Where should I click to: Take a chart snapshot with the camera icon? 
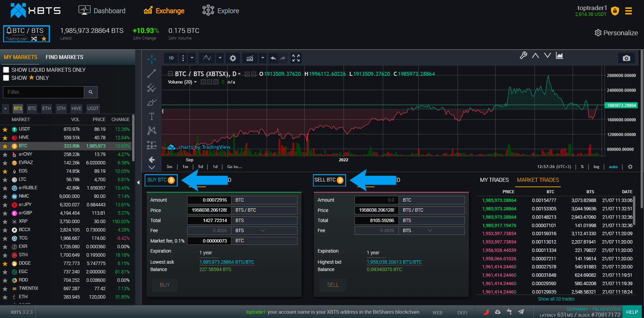click(x=626, y=58)
